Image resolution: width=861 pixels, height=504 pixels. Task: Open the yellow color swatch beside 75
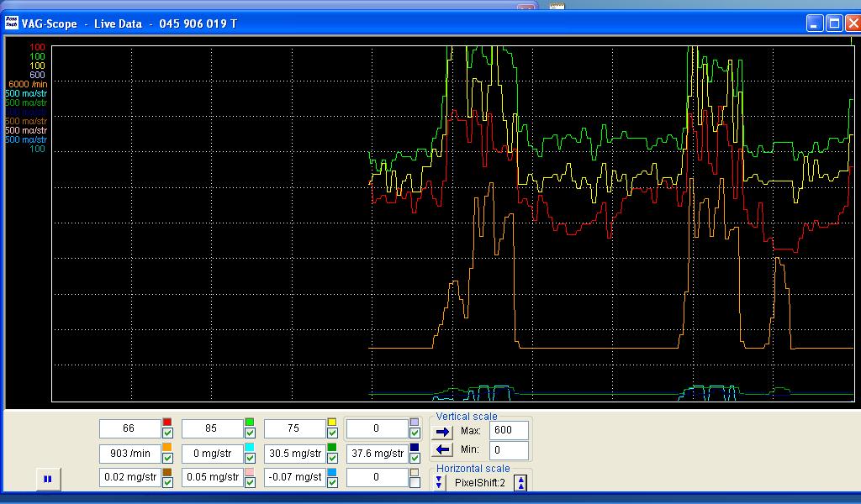[331, 422]
